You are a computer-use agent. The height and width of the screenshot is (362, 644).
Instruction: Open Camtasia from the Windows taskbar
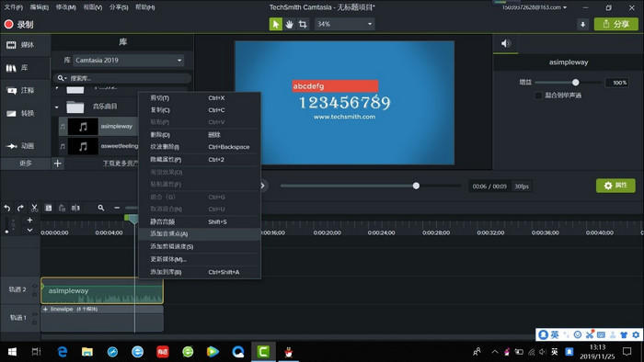(263, 351)
